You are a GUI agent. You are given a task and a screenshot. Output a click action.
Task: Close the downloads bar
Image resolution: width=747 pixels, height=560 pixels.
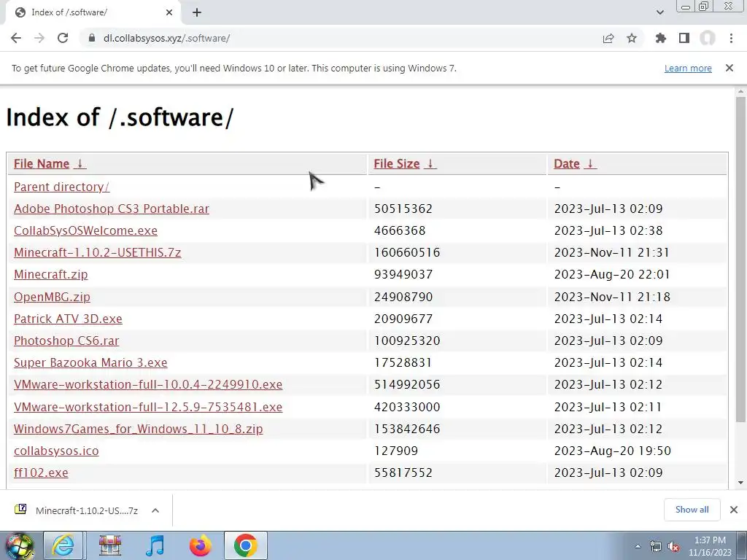(734, 510)
